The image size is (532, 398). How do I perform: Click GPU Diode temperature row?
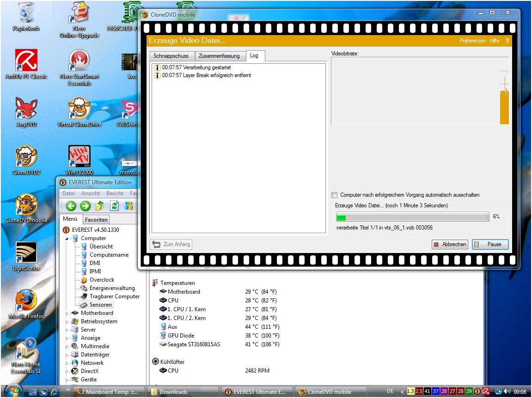[x=219, y=336]
